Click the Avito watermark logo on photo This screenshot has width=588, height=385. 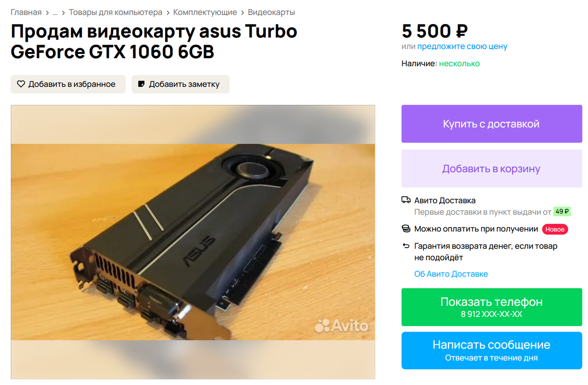(342, 325)
